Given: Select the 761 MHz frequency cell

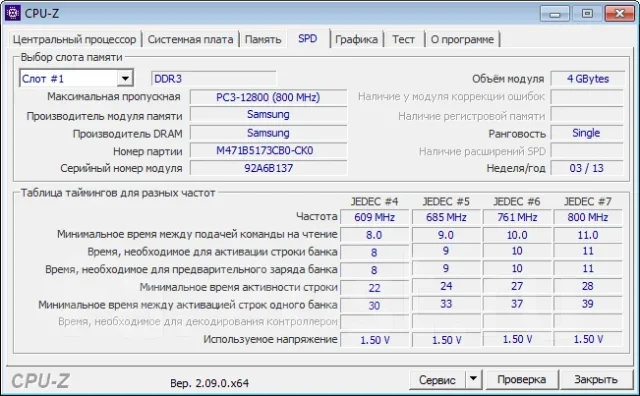Looking at the screenshot, I should click(x=517, y=217).
